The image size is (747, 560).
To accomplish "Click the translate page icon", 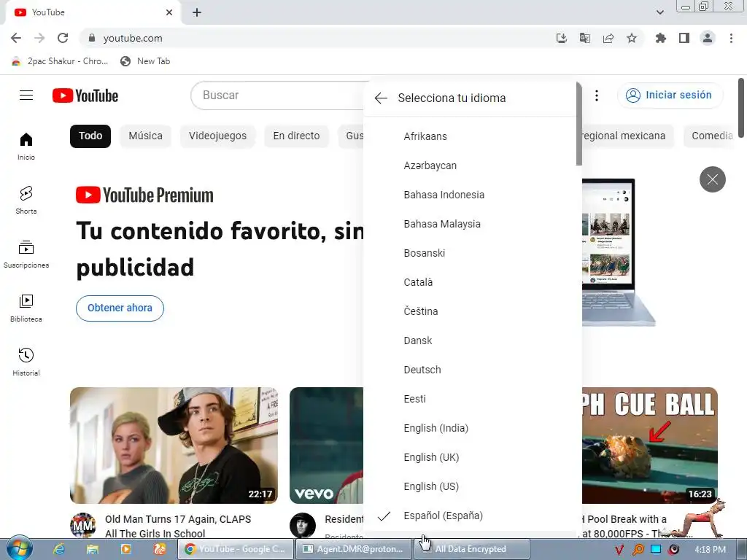I will tap(585, 38).
